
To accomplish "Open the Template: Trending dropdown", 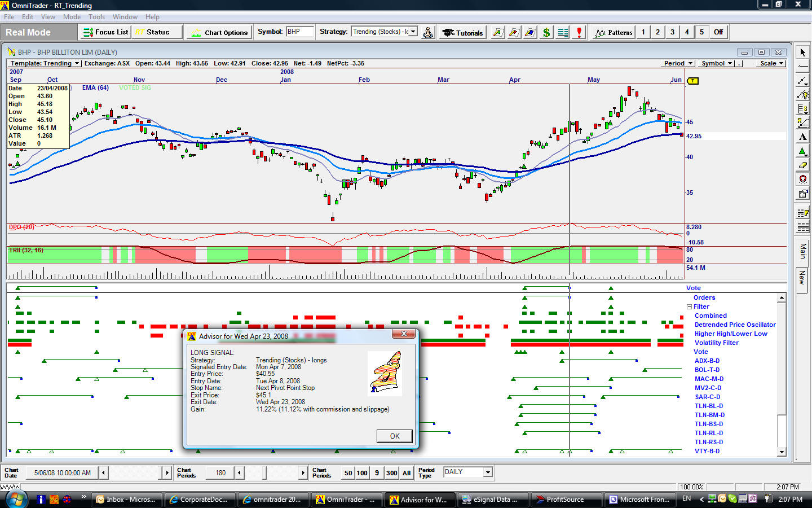I will tap(44, 63).
